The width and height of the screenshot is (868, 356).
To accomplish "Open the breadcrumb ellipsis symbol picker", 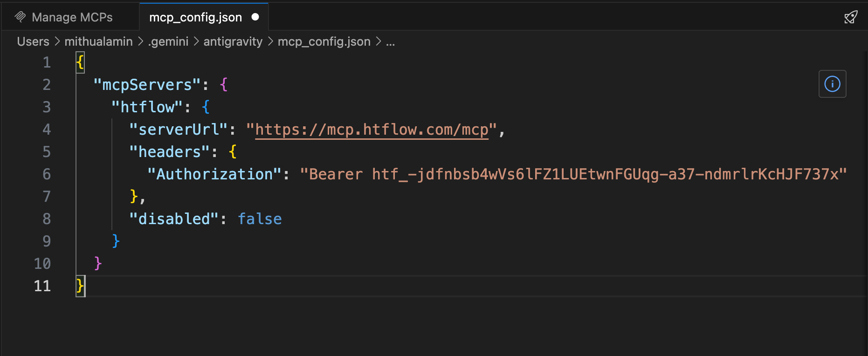I will [390, 41].
